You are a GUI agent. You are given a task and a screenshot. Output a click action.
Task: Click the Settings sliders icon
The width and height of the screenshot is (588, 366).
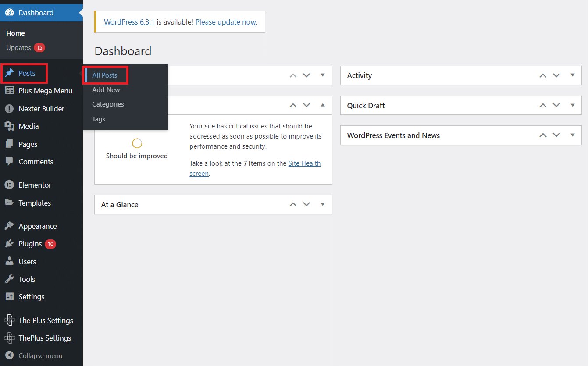point(9,297)
